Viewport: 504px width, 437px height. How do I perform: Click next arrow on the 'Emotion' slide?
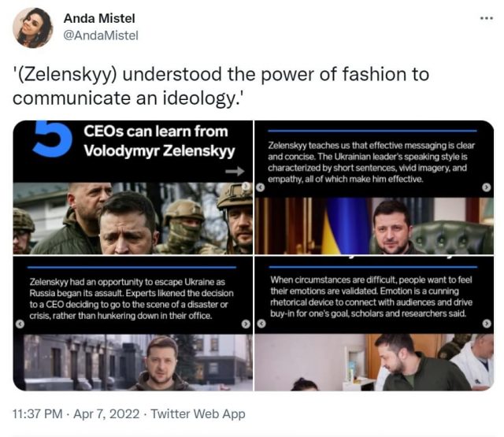(486, 324)
